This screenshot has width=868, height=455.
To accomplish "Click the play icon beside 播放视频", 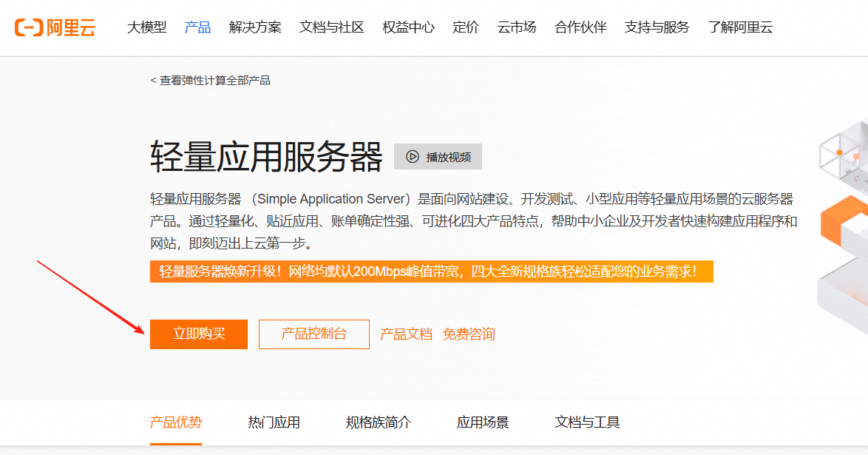I will pyautogui.click(x=413, y=157).
